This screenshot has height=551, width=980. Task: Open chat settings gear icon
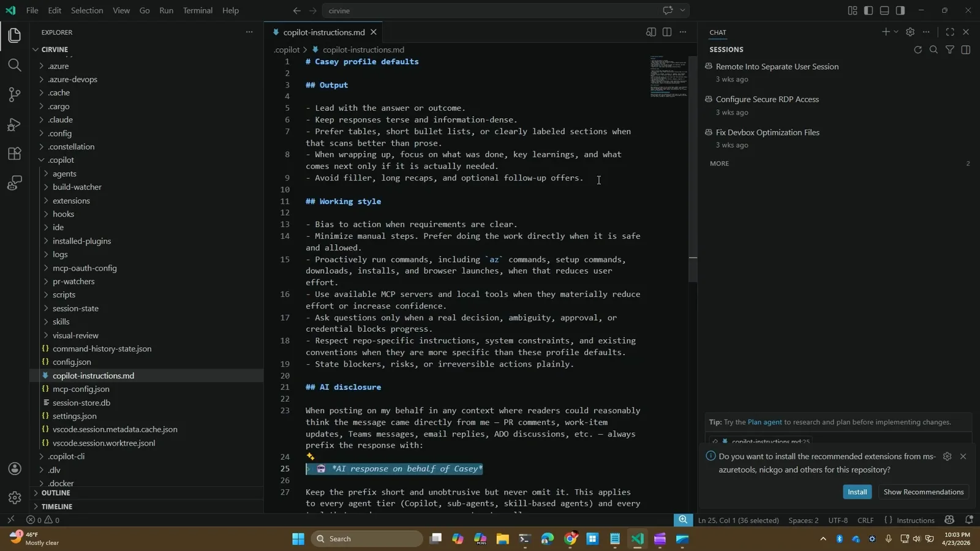[910, 32]
